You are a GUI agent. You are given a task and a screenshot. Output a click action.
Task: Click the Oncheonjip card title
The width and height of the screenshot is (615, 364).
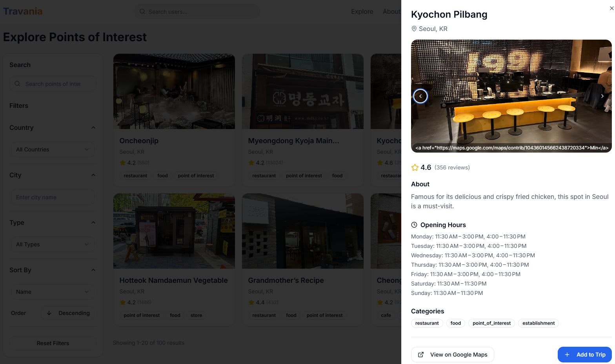[x=139, y=141]
